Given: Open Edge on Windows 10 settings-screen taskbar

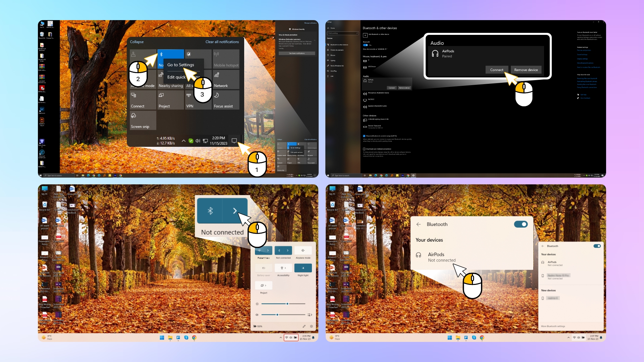Looking at the screenshot, I should tap(376, 175).
